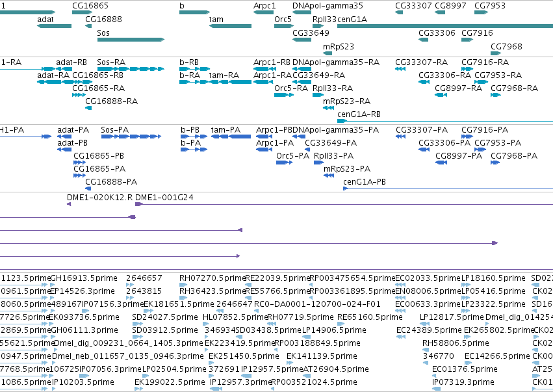The width and height of the screenshot is (553, 392).
Task: Click the Sos-PA protein glyph
Action: point(131,137)
